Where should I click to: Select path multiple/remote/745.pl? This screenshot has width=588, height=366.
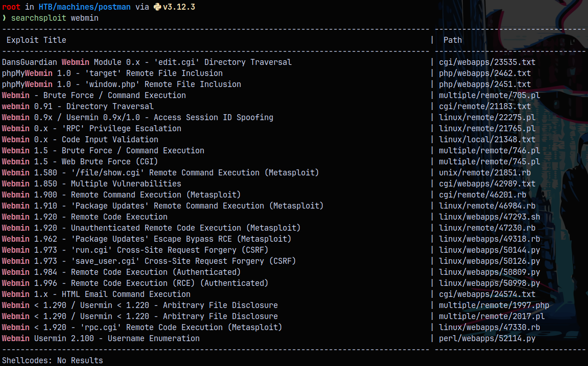tap(490, 162)
